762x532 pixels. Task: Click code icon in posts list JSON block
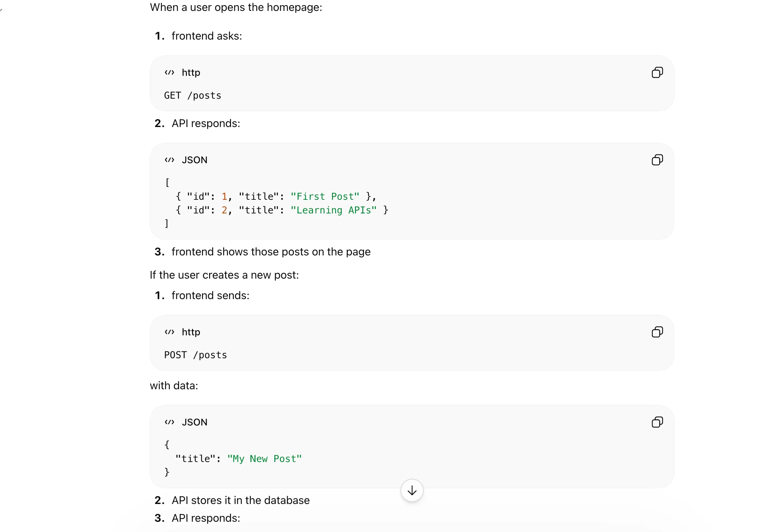169,160
